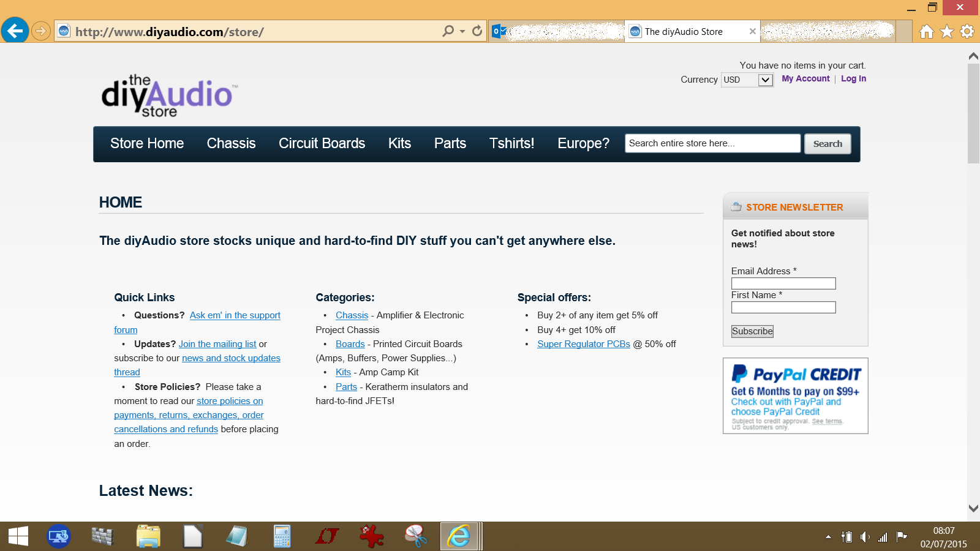The width and height of the screenshot is (980, 551).
Task: Click the network signal tray icon
Action: [x=883, y=538]
